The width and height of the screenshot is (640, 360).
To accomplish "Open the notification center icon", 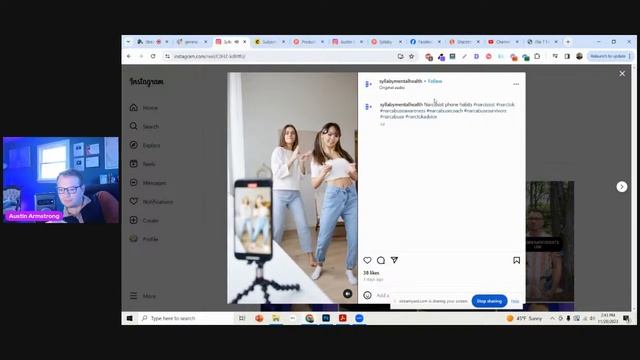I will click(626, 318).
